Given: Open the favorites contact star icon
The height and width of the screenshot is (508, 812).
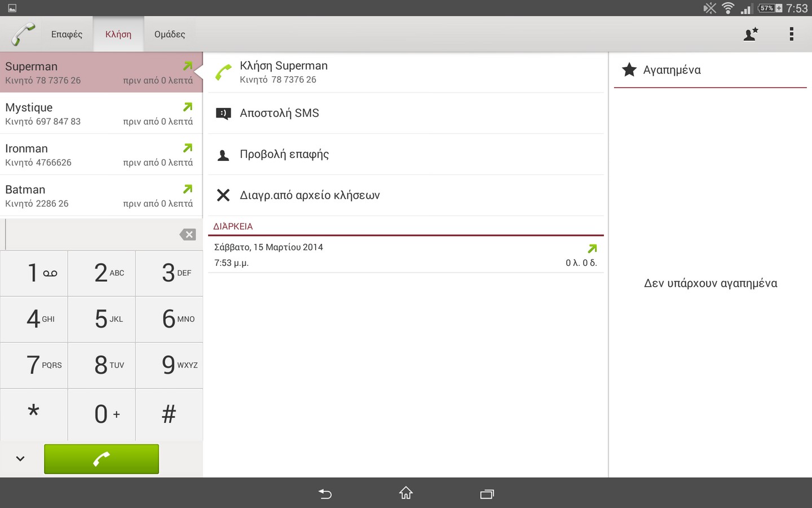Looking at the screenshot, I should click(x=751, y=34).
